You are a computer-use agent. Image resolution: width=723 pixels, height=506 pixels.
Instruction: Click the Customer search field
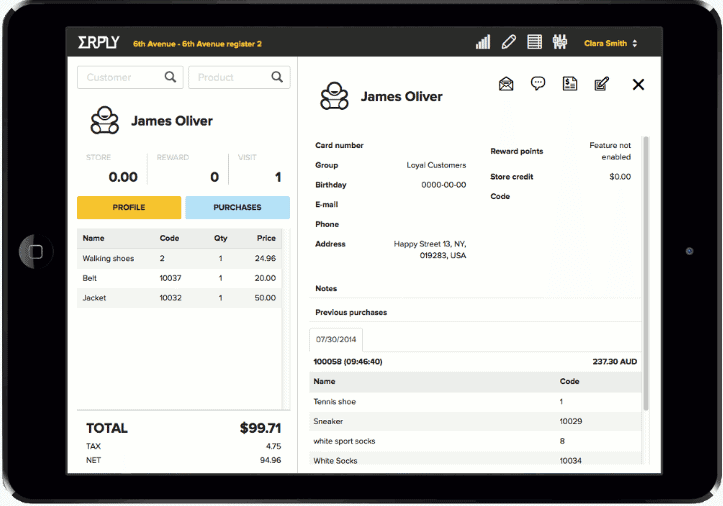[130, 77]
